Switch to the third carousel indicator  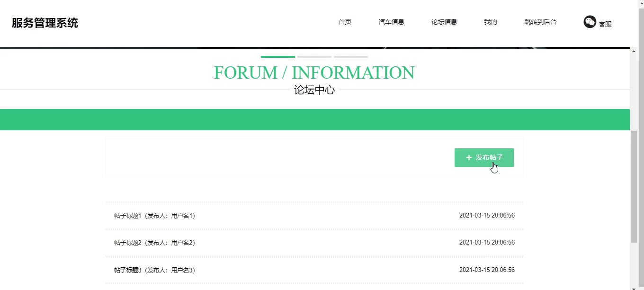tap(351, 57)
